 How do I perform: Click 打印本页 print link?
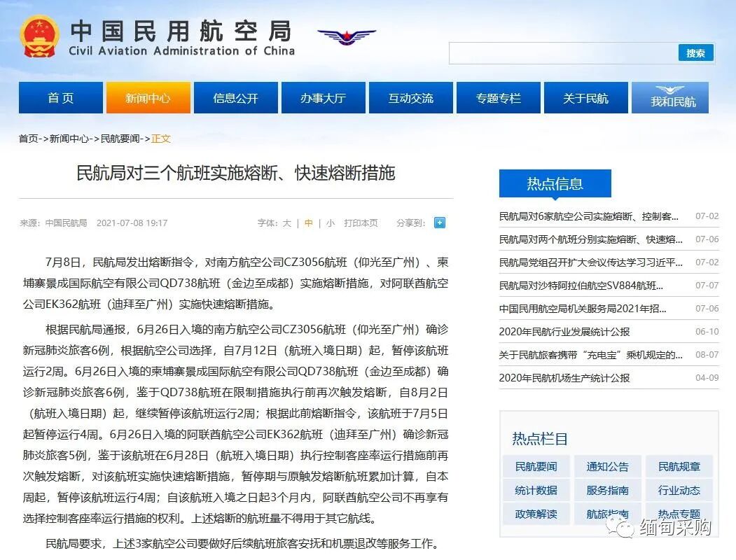(x=361, y=223)
